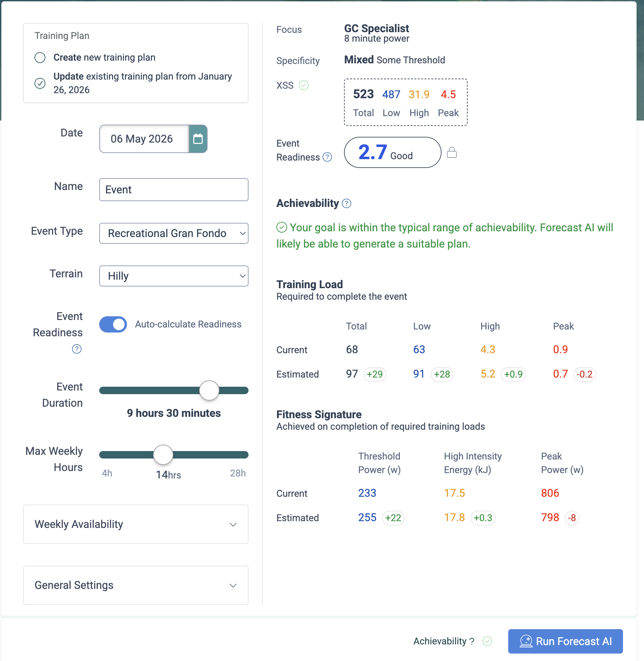Open the Event Type dropdown

(x=174, y=233)
